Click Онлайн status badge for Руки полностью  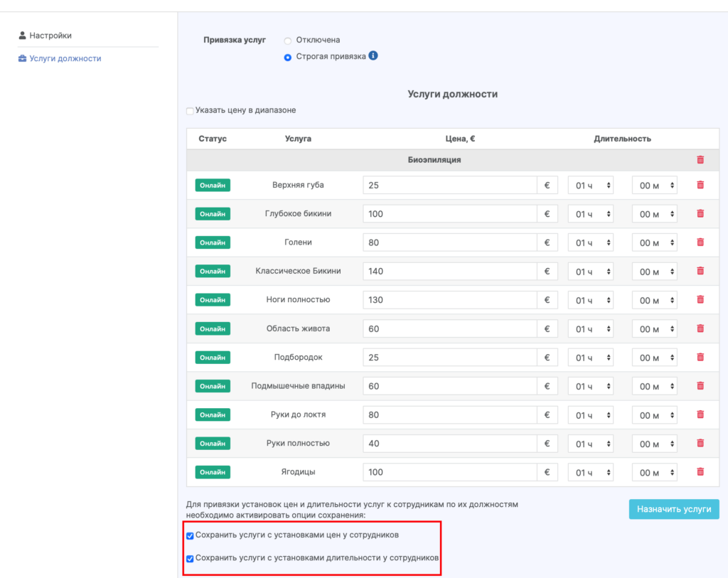point(213,444)
